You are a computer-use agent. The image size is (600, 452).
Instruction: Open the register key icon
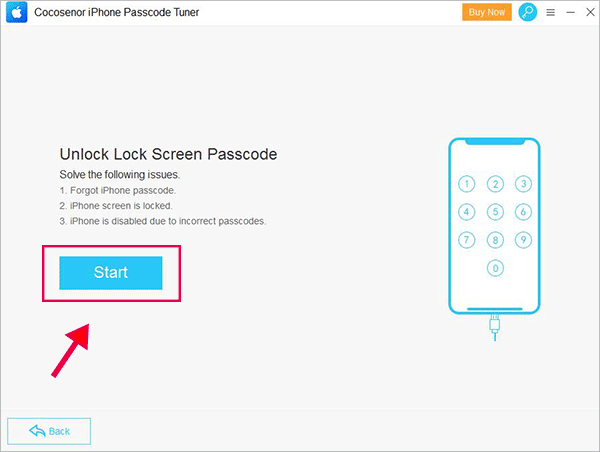click(x=527, y=12)
